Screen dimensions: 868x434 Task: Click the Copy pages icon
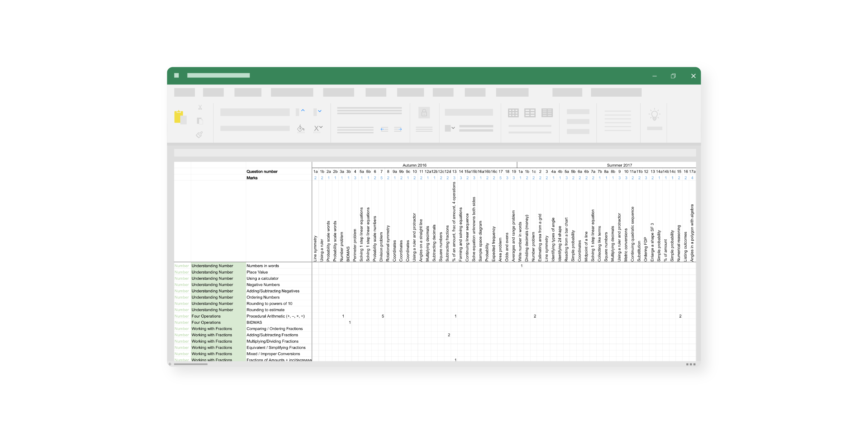click(x=200, y=121)
